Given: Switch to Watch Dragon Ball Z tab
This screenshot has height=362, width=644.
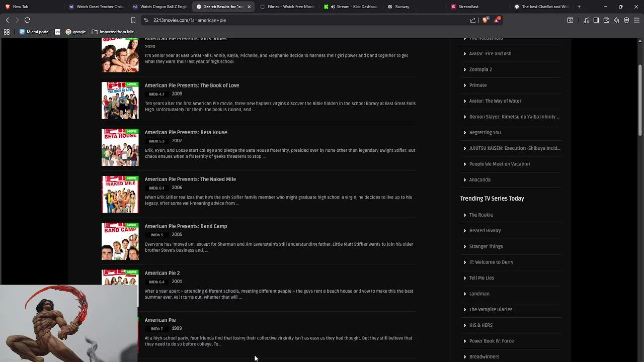Looking at the screenshot, I should pyautogui.click(x=159, y=7).
